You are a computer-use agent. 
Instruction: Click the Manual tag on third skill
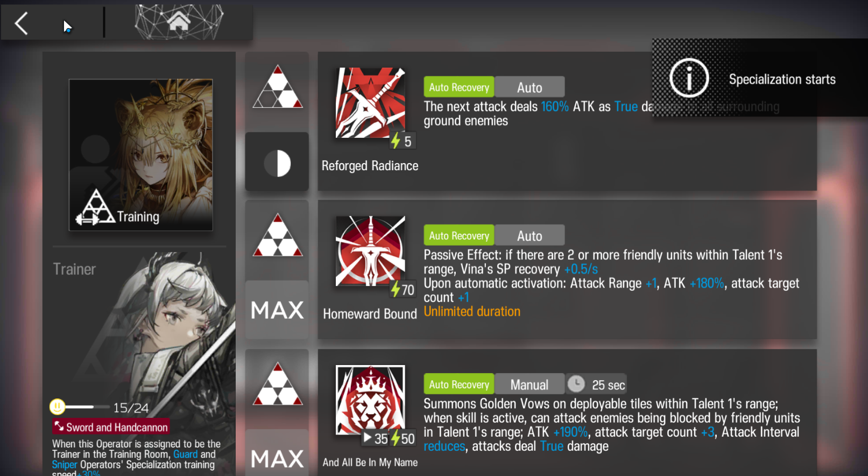530,384
